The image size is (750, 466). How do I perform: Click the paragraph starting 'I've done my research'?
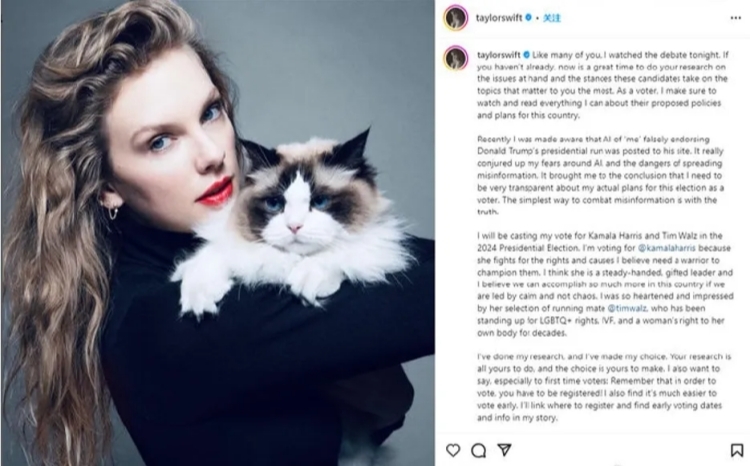[x=604, y=387]
